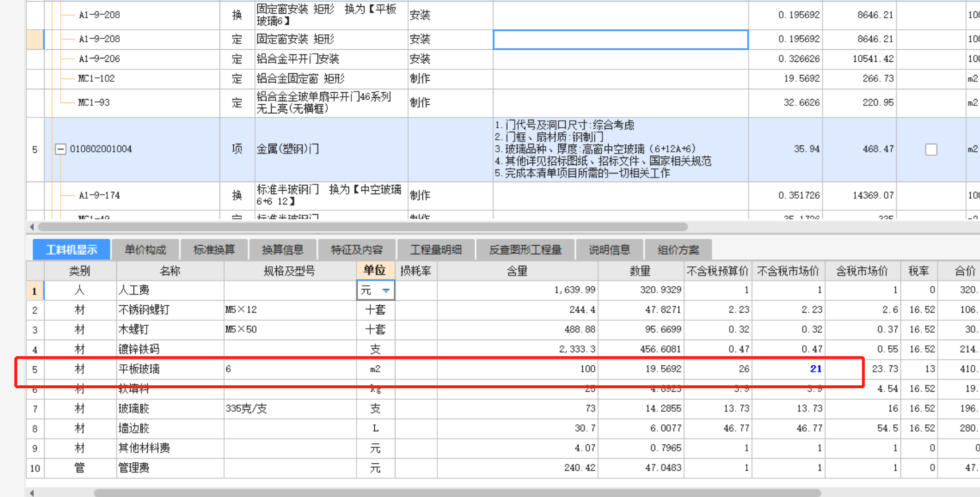The width and height of the screenshot is (980, 497).
Task: Click the 14369.07 price in A1-9-174 row
Action: pyautogui.click(x=873, y=195)
